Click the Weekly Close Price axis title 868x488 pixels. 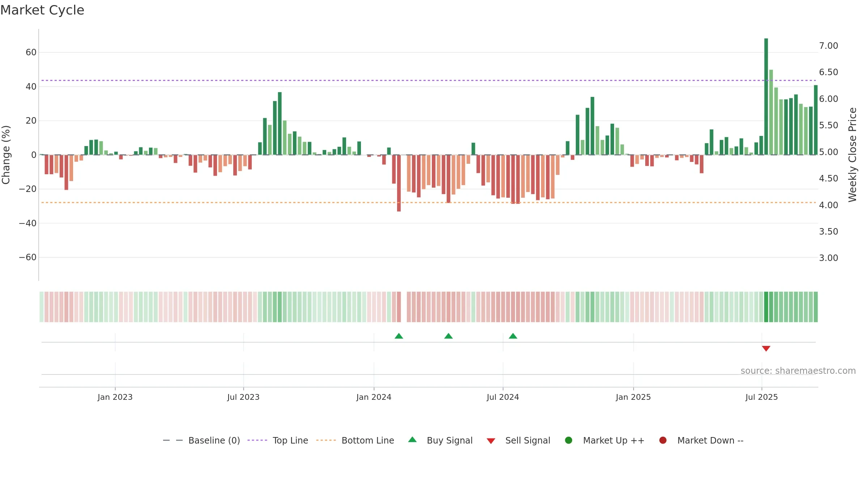[x=852, y=155]
